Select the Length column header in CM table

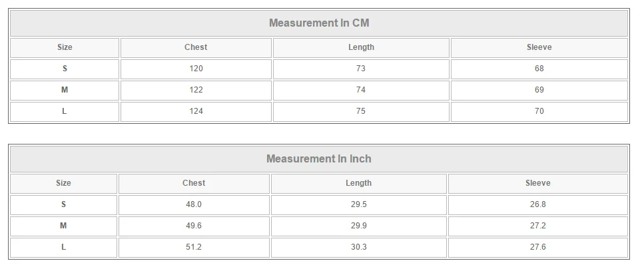[361, 48]
